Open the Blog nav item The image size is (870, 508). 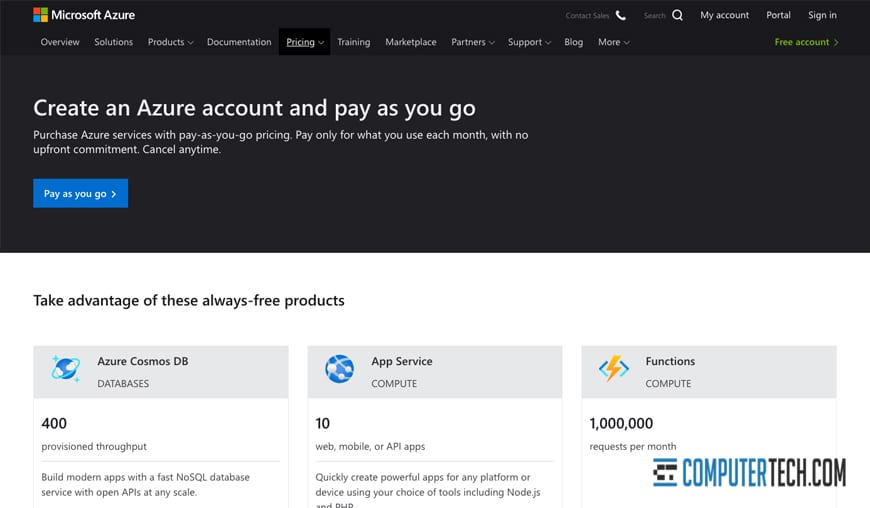[574, 42]
